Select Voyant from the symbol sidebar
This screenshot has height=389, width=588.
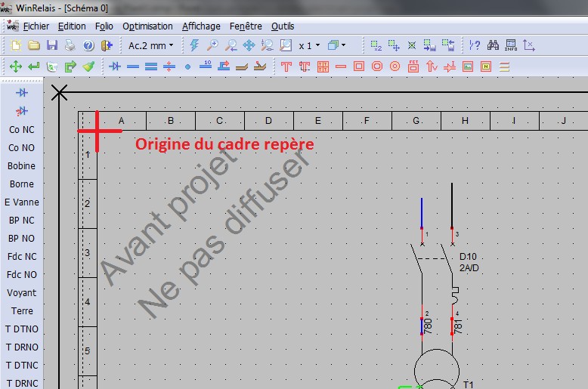[x=22, y=293]
